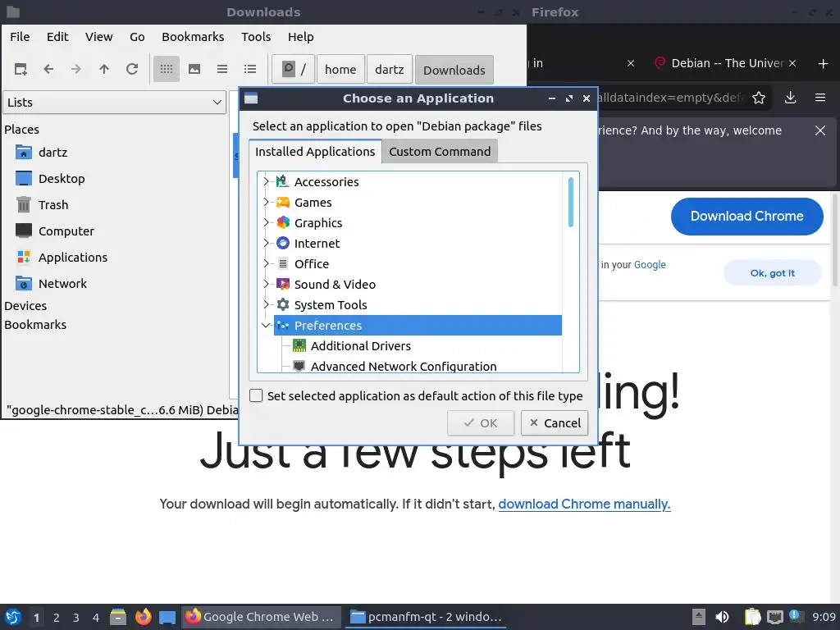Open the Google link in Firefox
This screenshot has width=840, height=630.
tap(650, 265)
